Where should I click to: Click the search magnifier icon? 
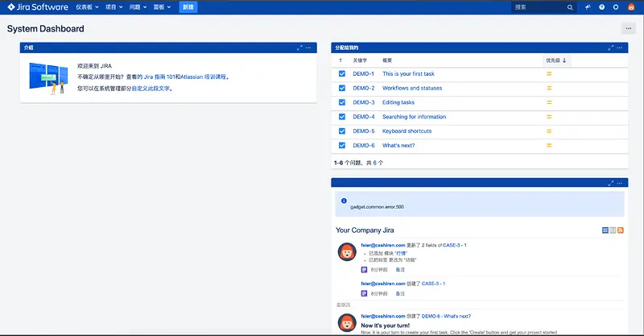tap(570, 7)
